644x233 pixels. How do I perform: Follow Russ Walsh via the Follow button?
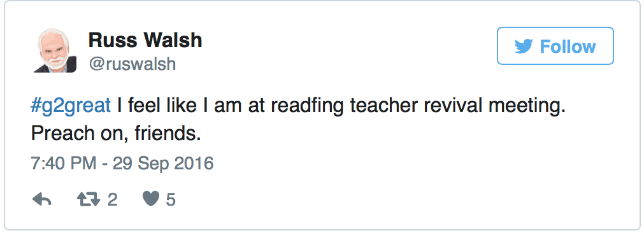pos(555,46)
